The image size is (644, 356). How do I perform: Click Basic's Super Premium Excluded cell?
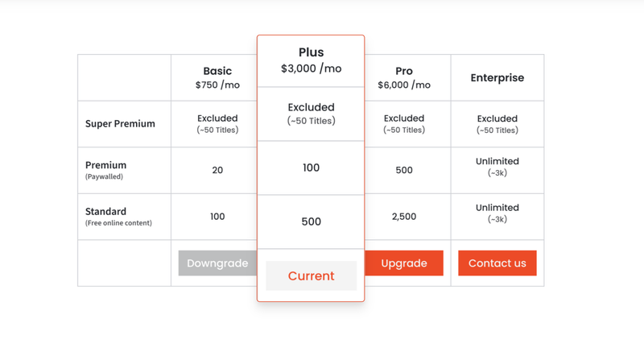click(217, 123)
